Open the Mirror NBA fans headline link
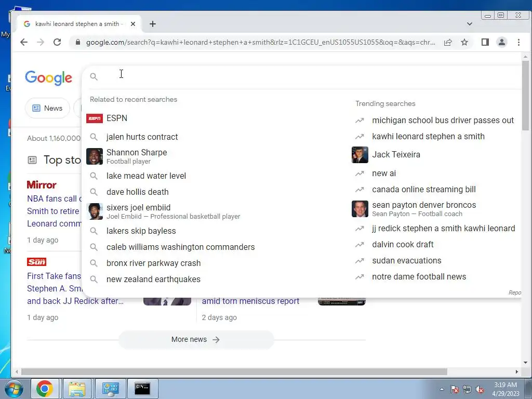Screen dimensions: 532x399 click(54, 211)
